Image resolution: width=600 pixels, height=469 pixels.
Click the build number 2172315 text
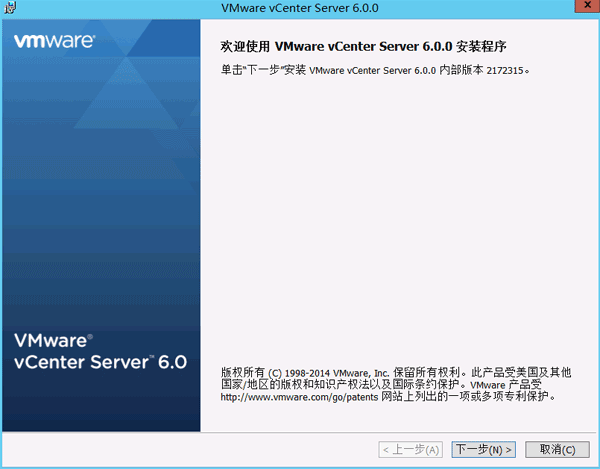tap(505, 70)
